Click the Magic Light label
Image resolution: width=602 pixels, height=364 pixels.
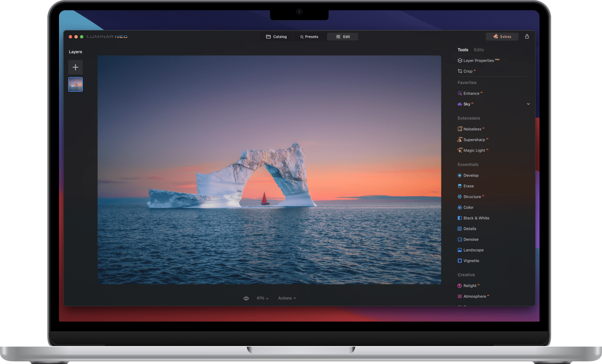click(474, 150)
